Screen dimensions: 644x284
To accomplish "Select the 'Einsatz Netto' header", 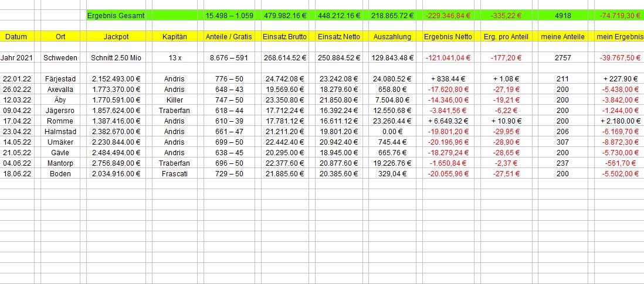I will 338,36.
